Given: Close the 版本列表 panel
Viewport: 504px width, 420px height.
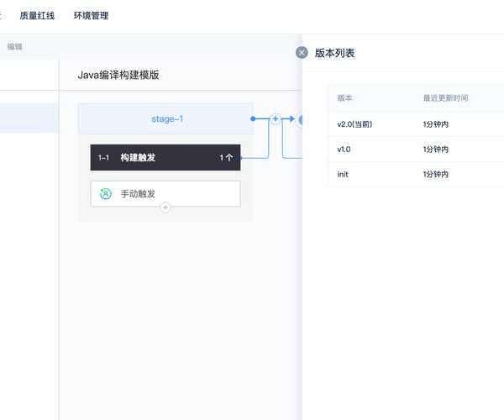Looking at the screenshot, I should coord(302,53).
